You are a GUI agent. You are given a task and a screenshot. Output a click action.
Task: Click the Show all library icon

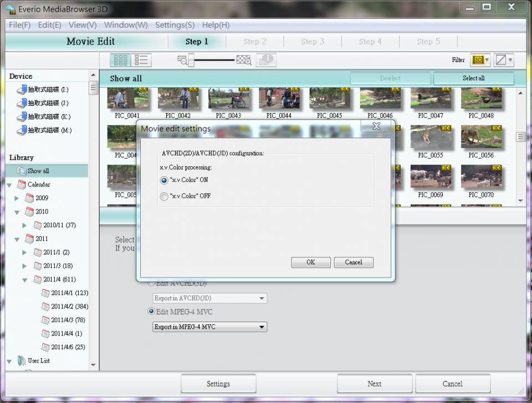coord(22,171)
